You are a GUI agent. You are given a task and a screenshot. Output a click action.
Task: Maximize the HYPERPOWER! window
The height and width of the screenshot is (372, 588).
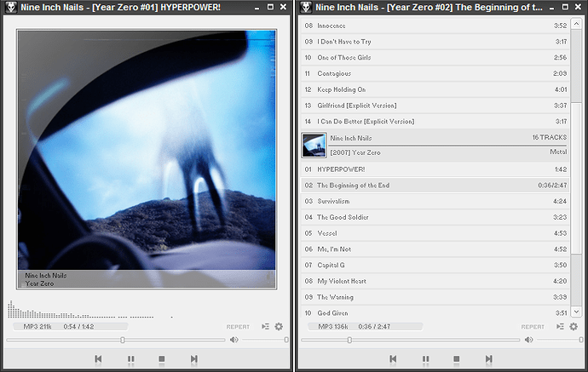pos(270,7)
